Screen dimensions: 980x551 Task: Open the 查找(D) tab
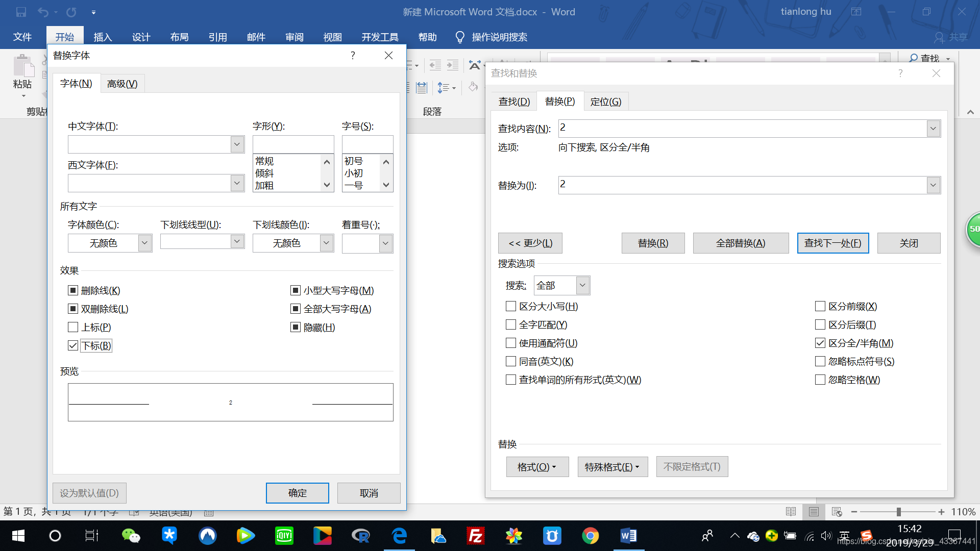(514, 102)
